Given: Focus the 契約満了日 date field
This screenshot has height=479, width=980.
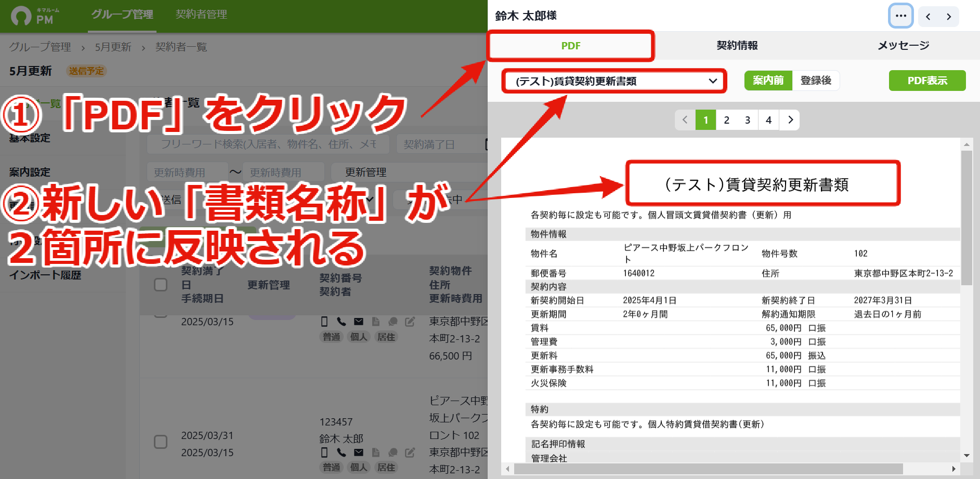Looking at the screenshot, I should [442, 144].
